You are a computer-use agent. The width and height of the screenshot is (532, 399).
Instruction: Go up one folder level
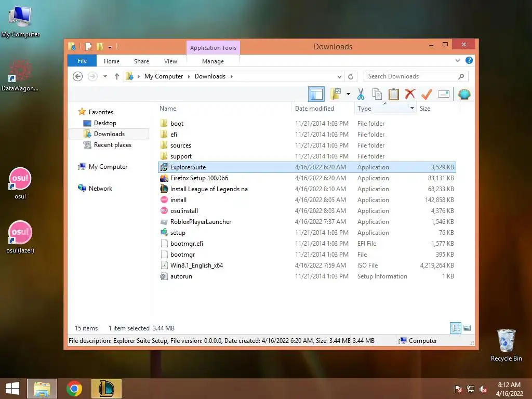pyautogui.click(x=117, y=76)
